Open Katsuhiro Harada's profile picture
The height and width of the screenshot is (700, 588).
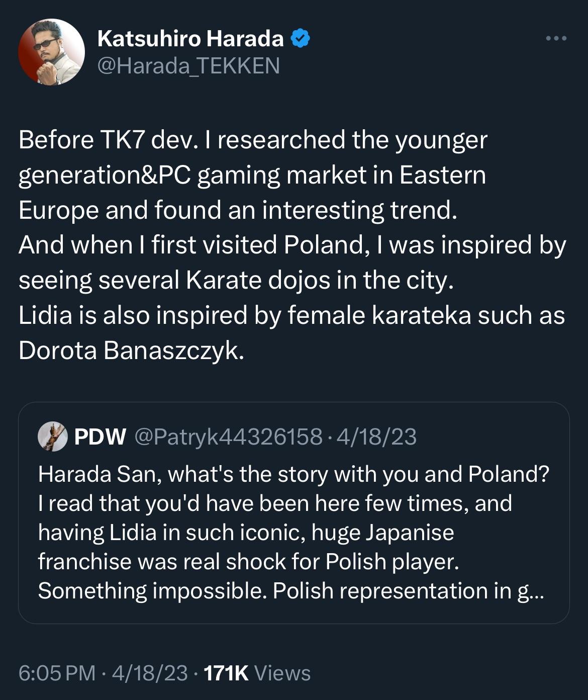[53, 50]
